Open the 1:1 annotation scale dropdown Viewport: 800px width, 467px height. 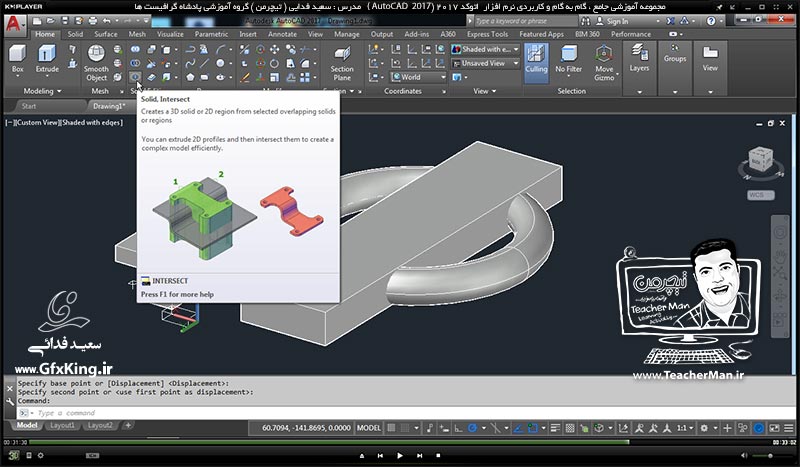tap(685, 428)
